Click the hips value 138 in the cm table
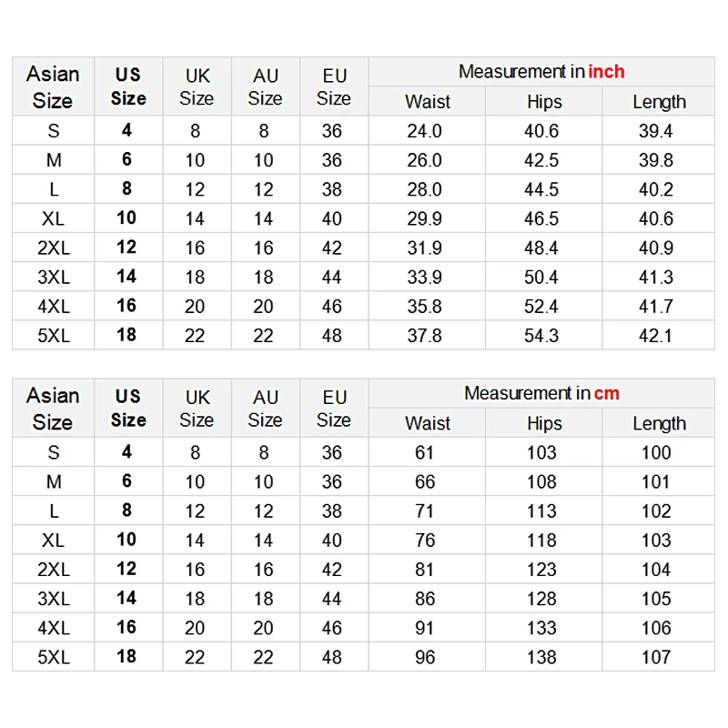This screenshot has height=728, width=728. [x=541, y=657]
